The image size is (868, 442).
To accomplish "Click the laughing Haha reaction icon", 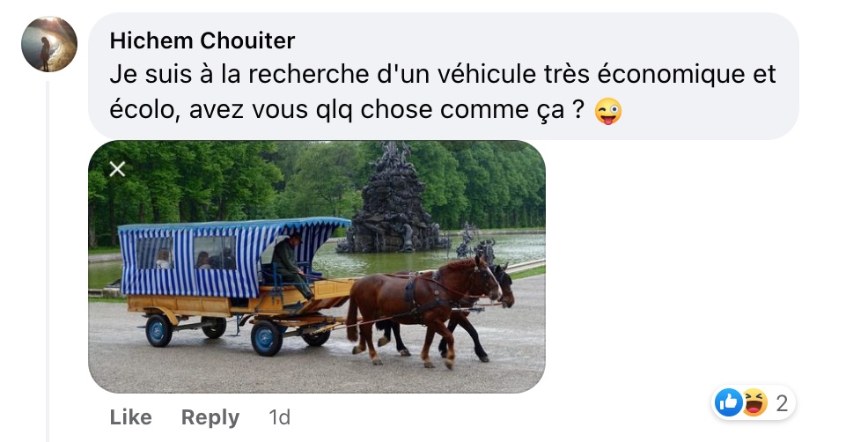I will pos(754,402).
